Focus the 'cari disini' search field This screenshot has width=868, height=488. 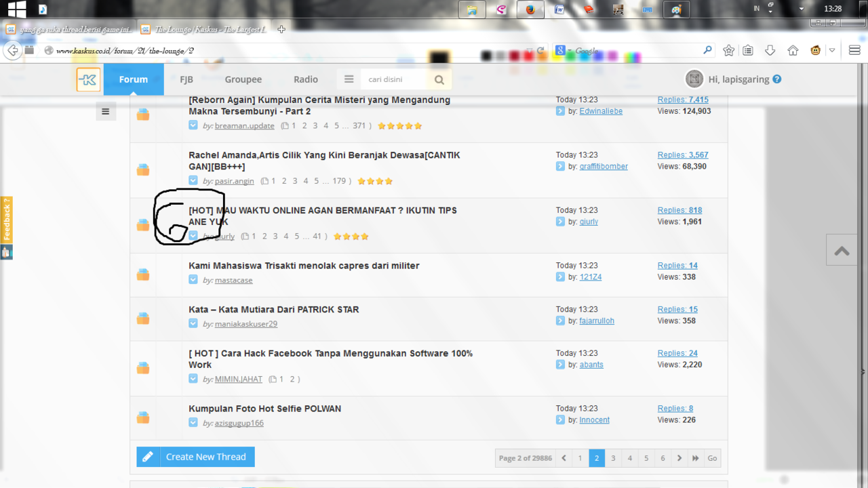tap(395, 79)
